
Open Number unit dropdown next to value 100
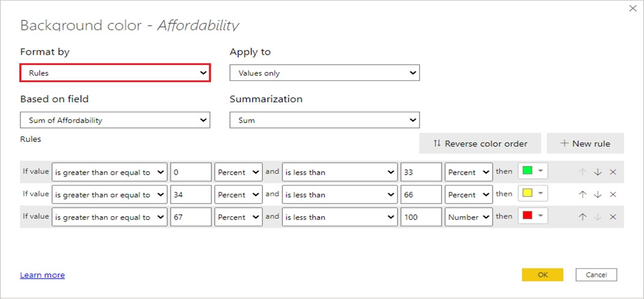point(469,217)
